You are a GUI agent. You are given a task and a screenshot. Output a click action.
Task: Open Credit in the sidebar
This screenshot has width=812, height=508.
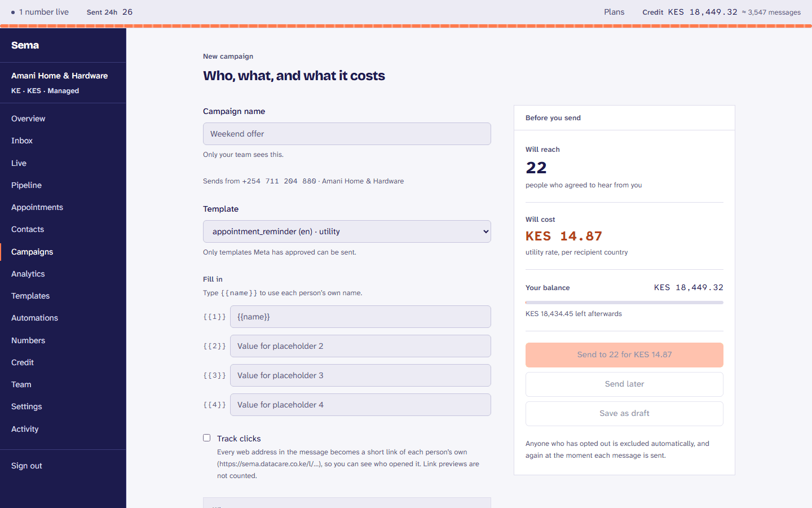tap(63, 362)
